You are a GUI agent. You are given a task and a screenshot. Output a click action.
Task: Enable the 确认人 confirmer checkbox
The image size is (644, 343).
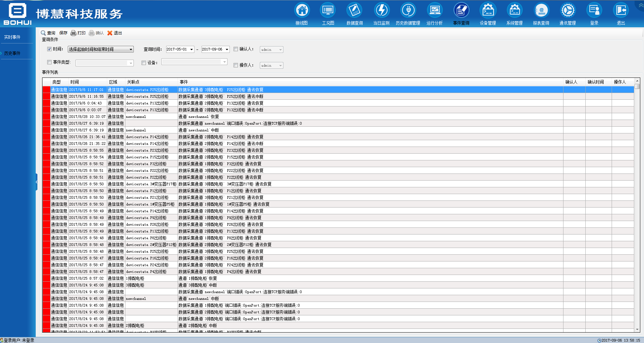pos(236,49)
